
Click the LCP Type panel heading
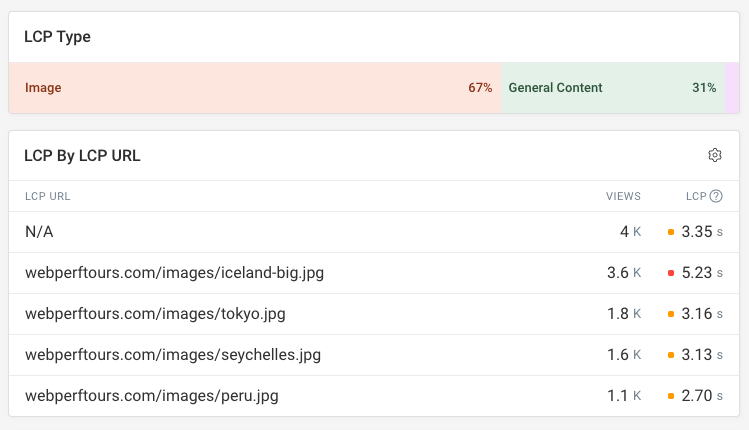coord(58,37)
